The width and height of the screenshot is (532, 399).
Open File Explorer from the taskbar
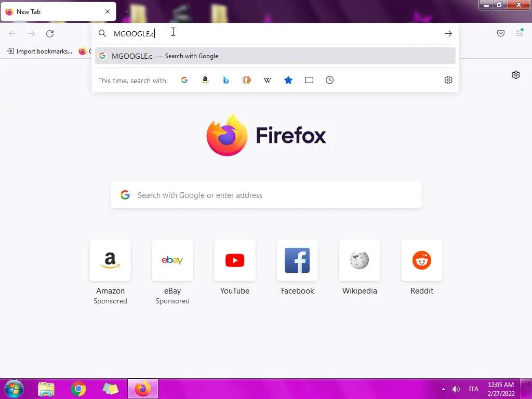(46, 389)
